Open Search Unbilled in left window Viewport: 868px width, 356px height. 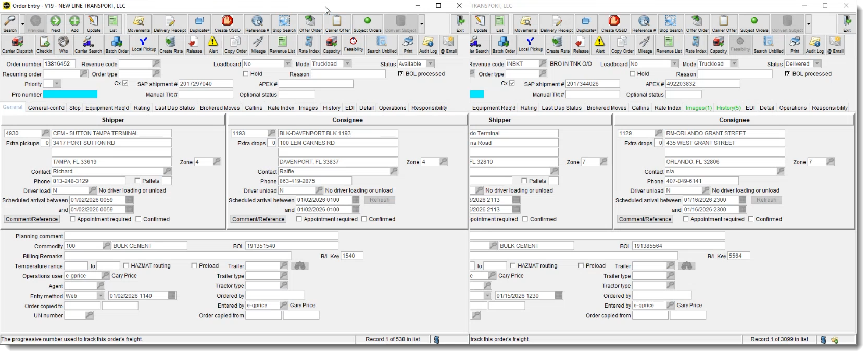[382, 45]
